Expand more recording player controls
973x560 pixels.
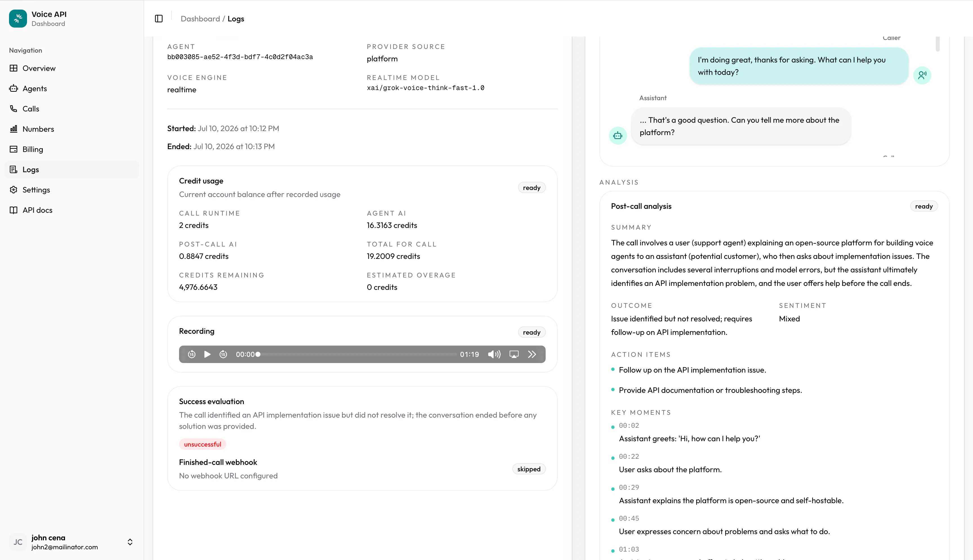(x=532, y=354)
